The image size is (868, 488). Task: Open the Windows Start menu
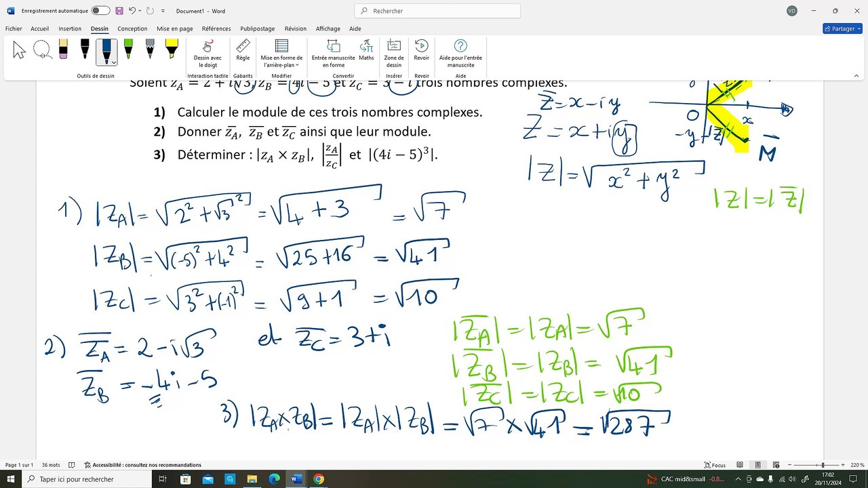tap(11, 479)
